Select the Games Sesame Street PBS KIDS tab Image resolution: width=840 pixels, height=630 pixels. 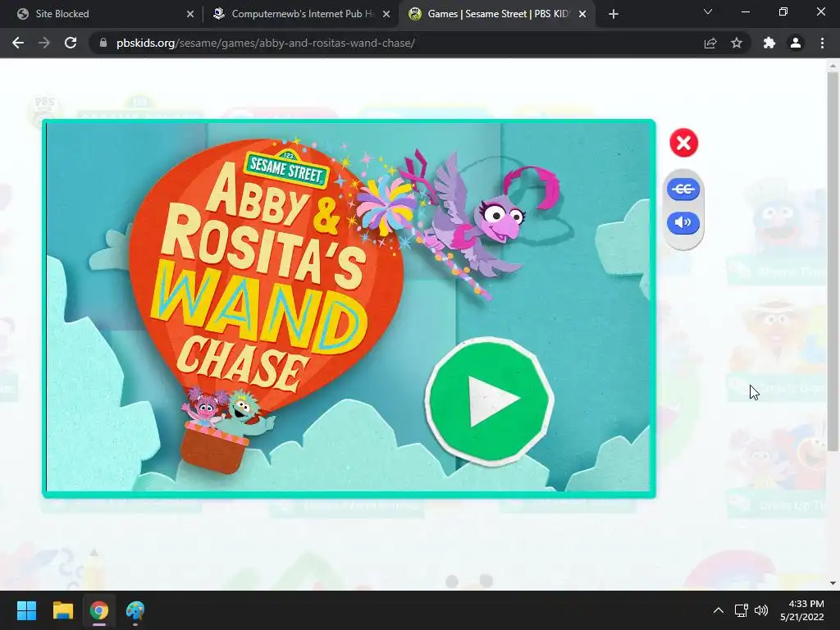[x=495, y=14]
